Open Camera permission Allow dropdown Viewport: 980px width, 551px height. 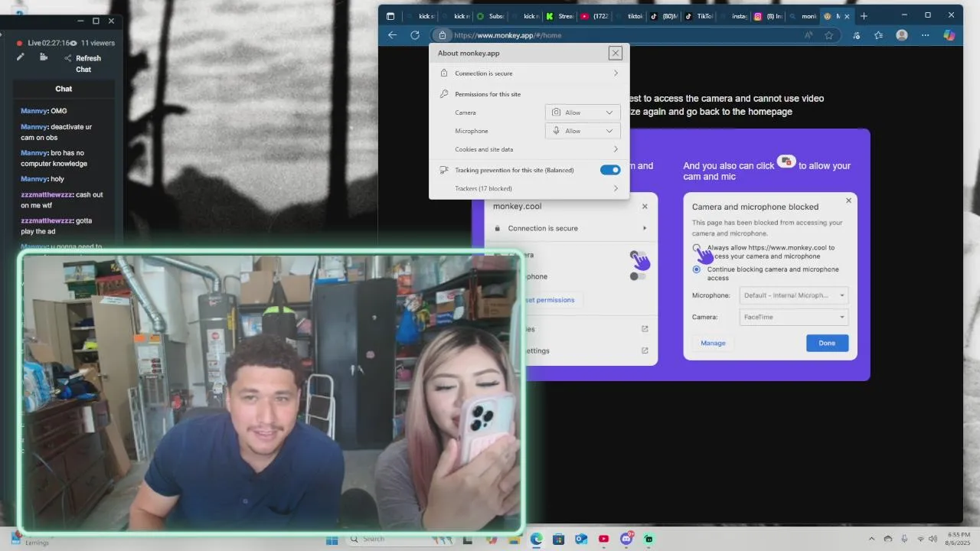click(x=583, y=112)
